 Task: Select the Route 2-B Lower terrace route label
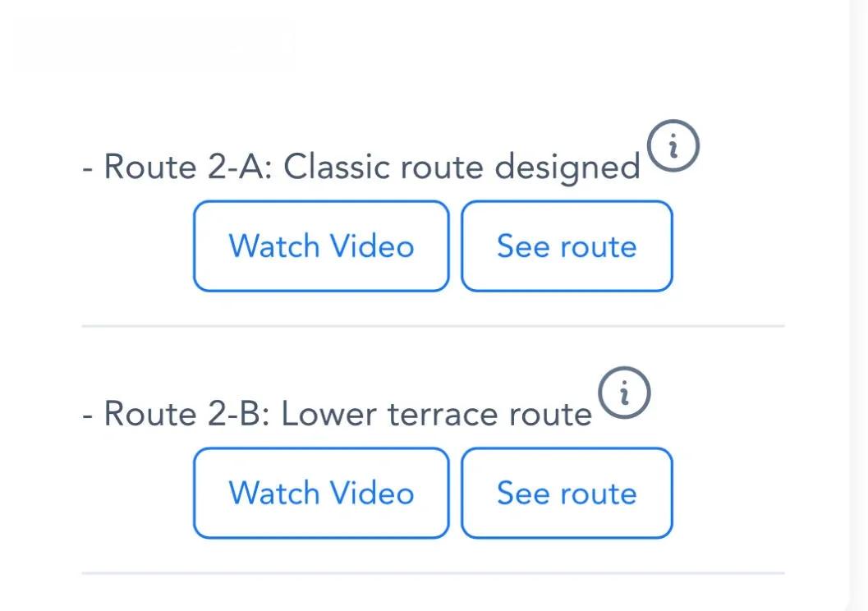337,414
